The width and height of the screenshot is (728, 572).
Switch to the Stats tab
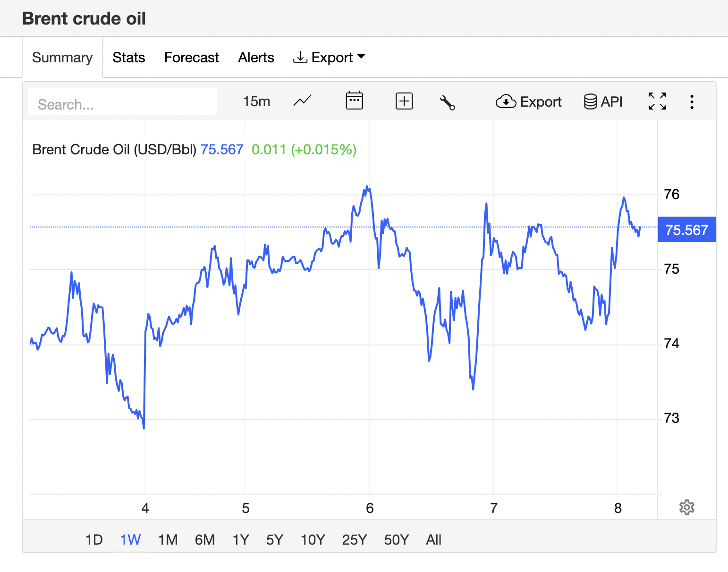tap(128, 58)
